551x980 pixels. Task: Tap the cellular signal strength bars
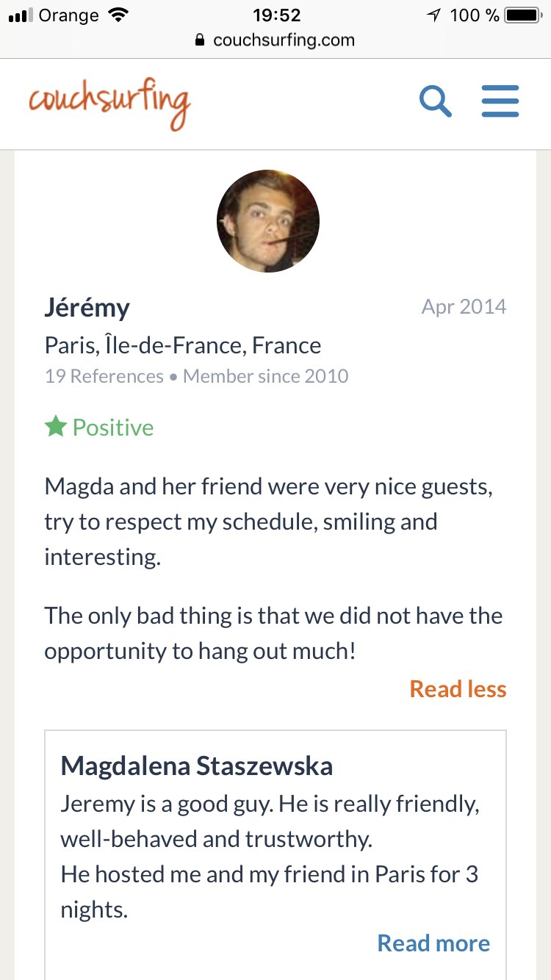(x=21, y=15)
